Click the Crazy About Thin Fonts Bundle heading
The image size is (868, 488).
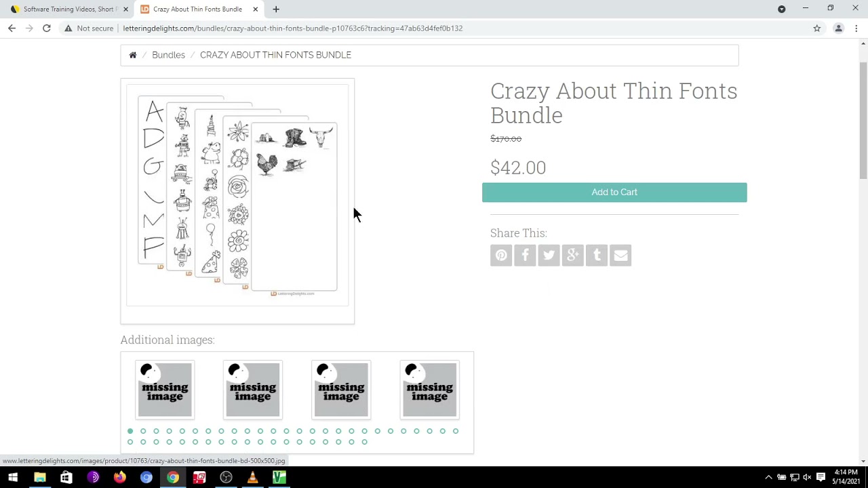[x=614, y=103]
